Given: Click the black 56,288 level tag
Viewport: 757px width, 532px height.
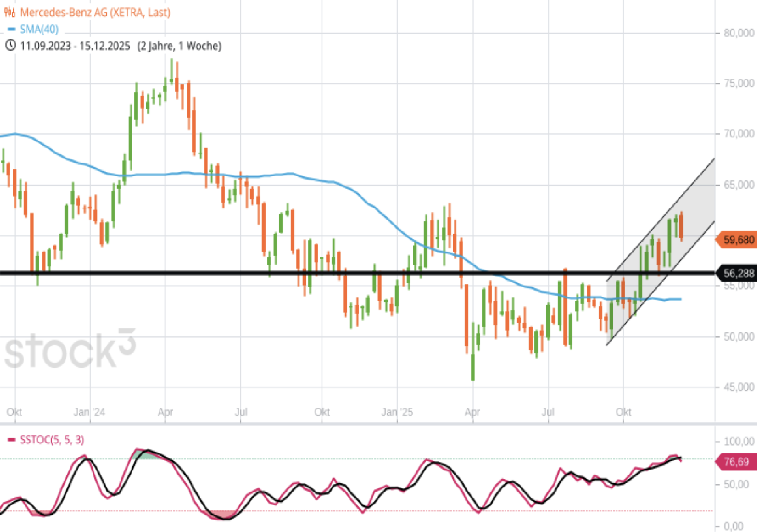Looking at the screenshot, I should (x=737, y=273).
